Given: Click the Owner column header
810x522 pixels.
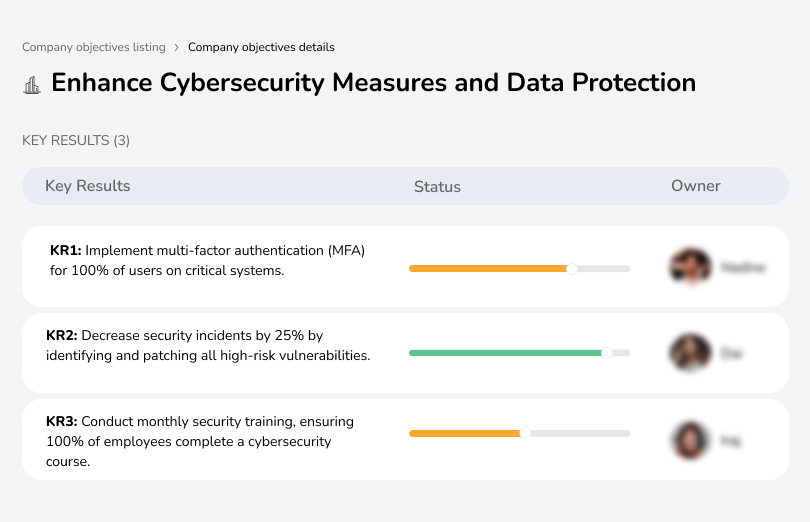Looking at the screenshot, I should 695,186.
